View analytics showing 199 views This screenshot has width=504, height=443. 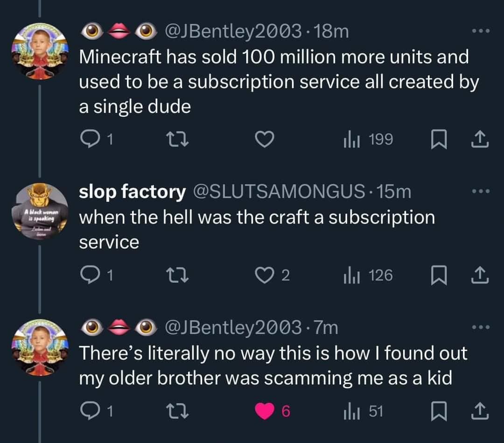pos(368,139)
